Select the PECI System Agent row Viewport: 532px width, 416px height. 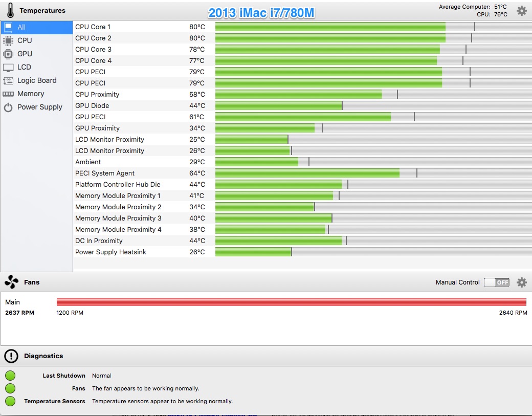coord(303,173)
